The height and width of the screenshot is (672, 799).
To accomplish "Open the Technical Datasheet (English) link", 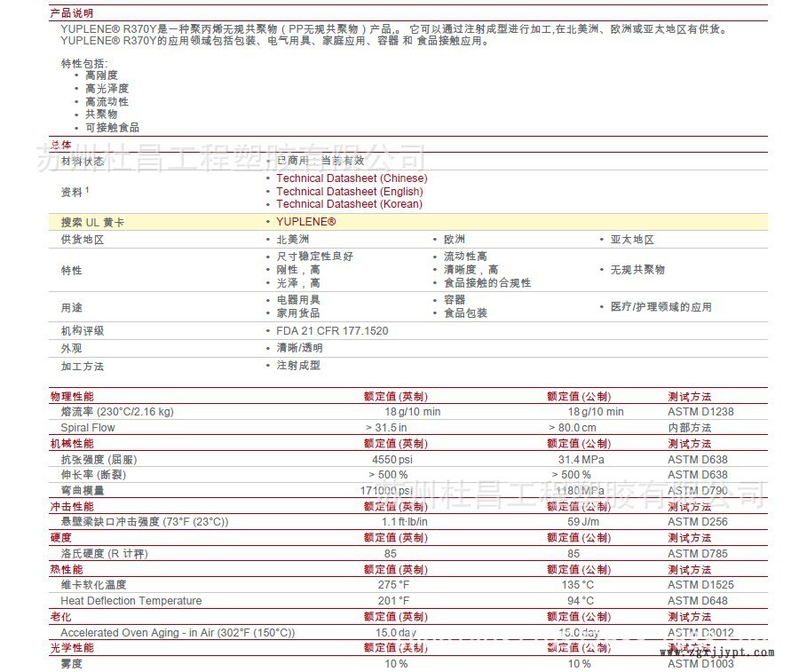I will coord(350,192).
